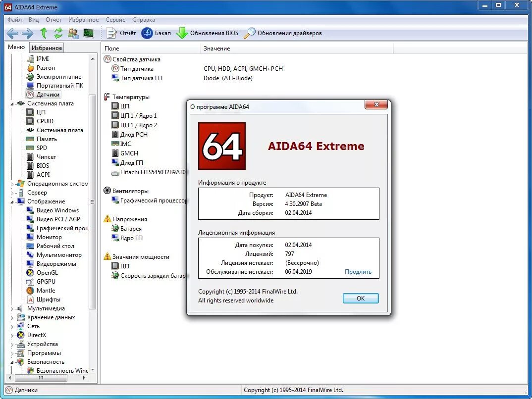Click the tree panel horizontal scrollbar thumb

[41, 378]
